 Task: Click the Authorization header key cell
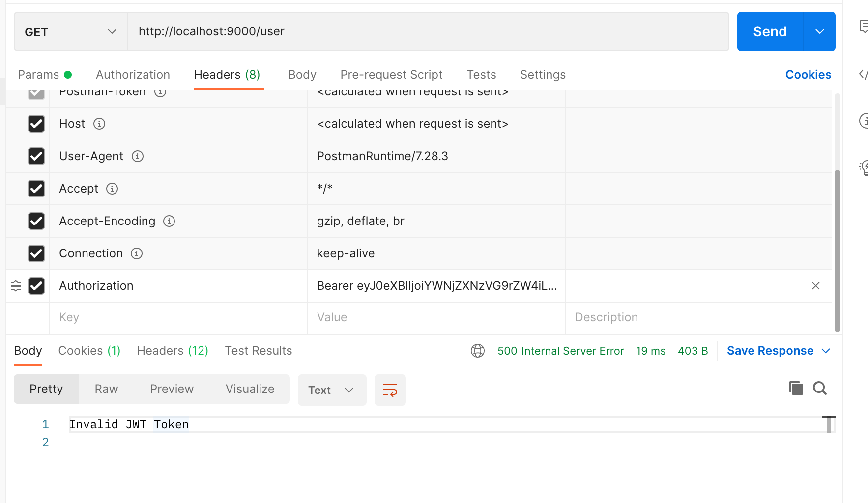[x=178, y=286]
